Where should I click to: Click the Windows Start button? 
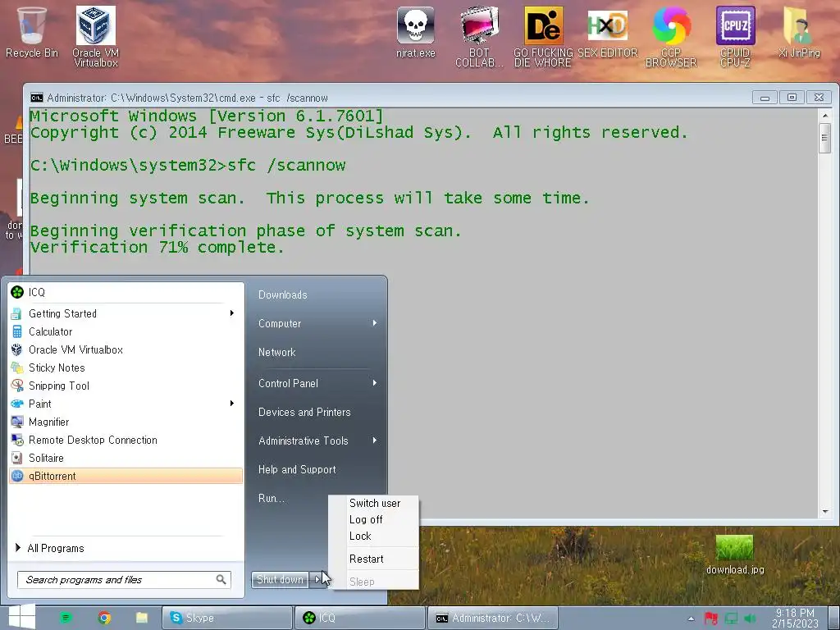point(21,617)
